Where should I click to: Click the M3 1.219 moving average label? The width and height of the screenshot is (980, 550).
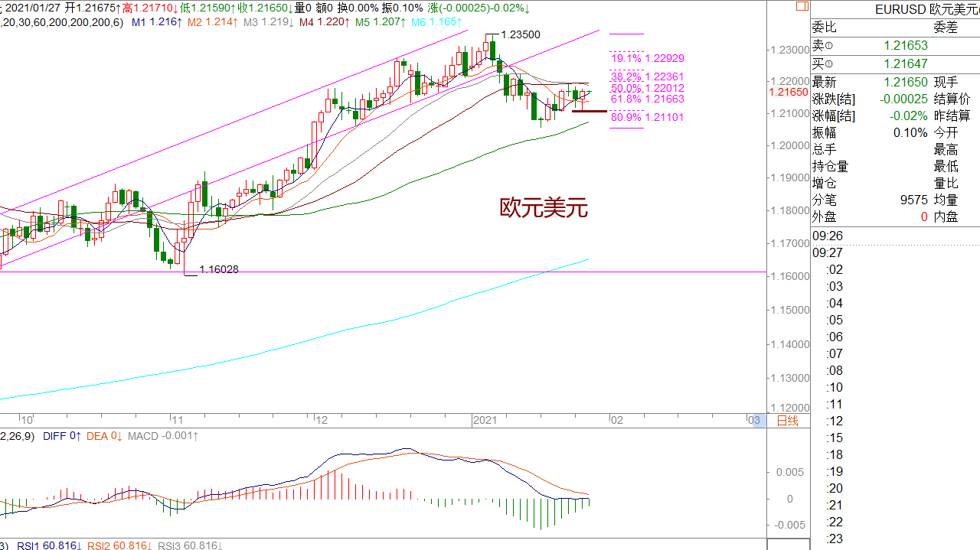[x=269, y=22]
